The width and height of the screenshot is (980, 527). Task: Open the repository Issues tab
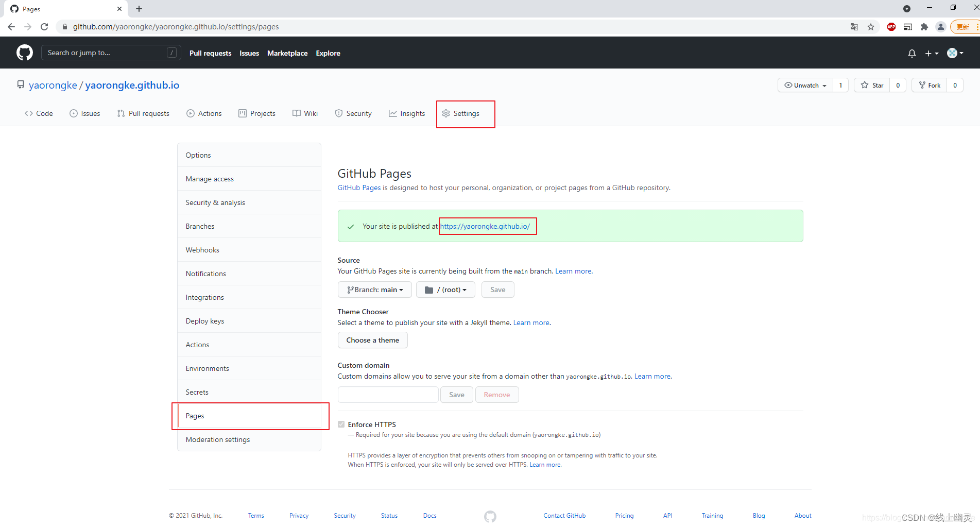point(85,113)
